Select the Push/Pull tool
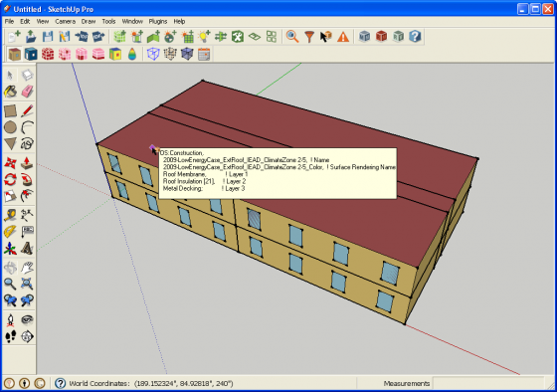 [27, 163]
